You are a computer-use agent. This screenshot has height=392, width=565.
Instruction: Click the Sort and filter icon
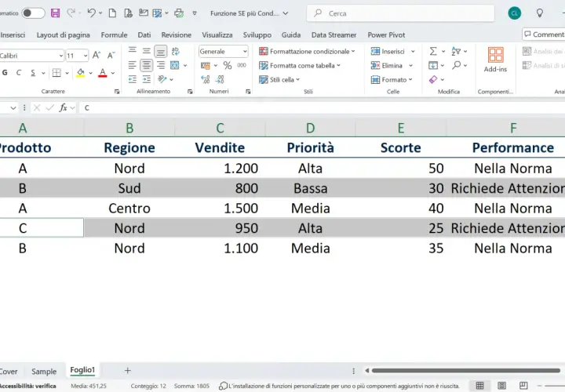point(456,51)
